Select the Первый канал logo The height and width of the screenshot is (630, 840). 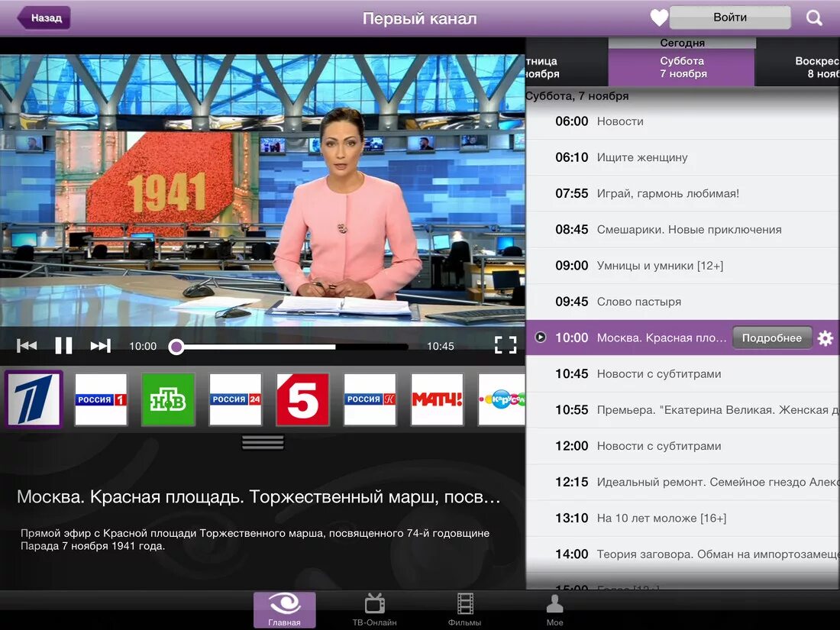pyautogui.click(x=34, y=399)
